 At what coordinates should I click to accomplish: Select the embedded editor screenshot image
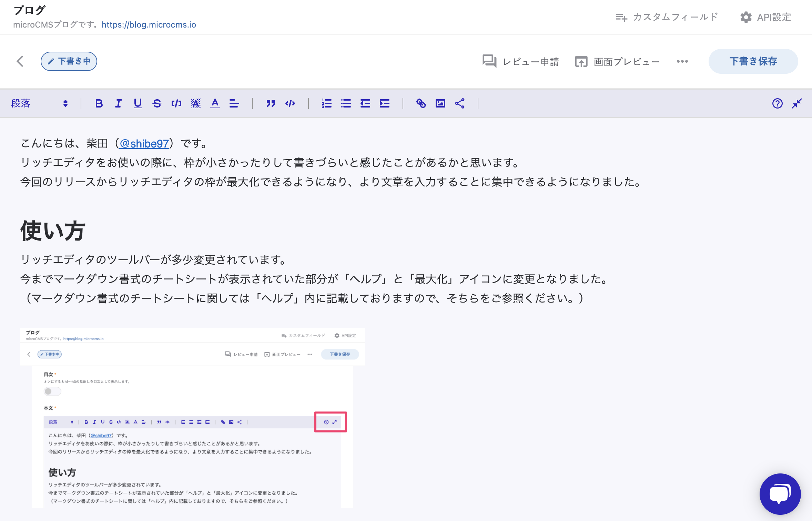pyautogui.click(x=192, y=418)
